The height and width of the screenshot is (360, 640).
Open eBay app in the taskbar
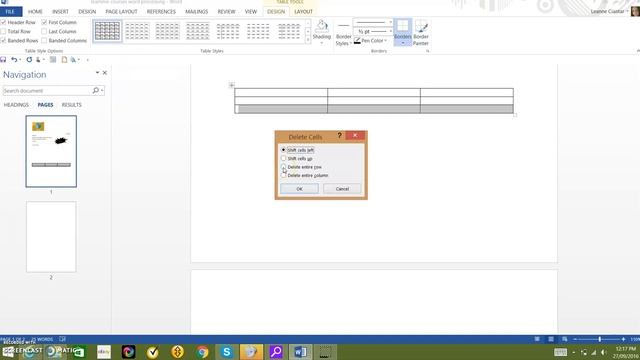(x=104, y=352)
